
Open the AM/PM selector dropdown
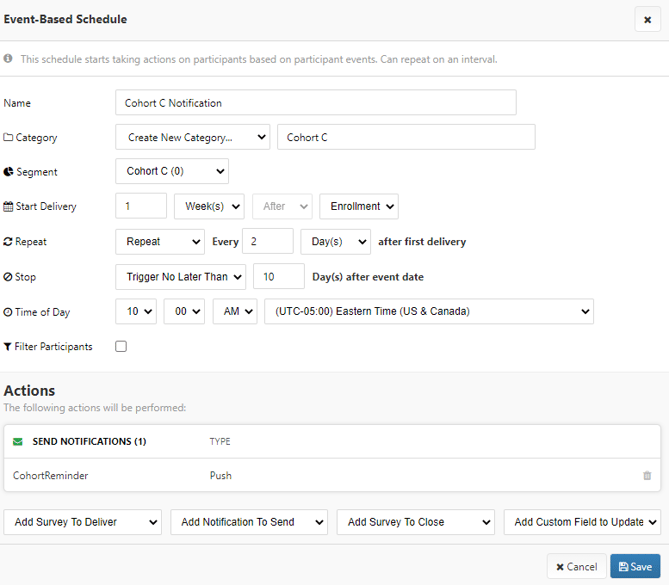234,311
